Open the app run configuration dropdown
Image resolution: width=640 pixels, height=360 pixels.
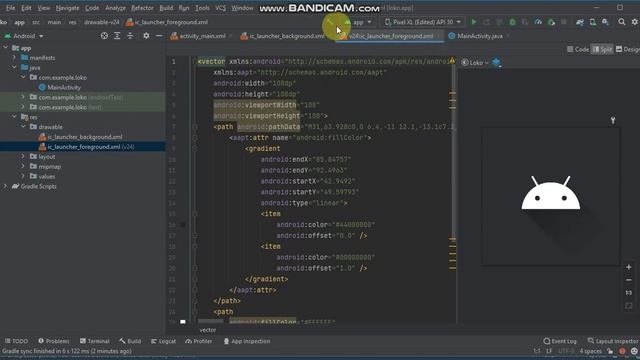[x=358, y=22]
